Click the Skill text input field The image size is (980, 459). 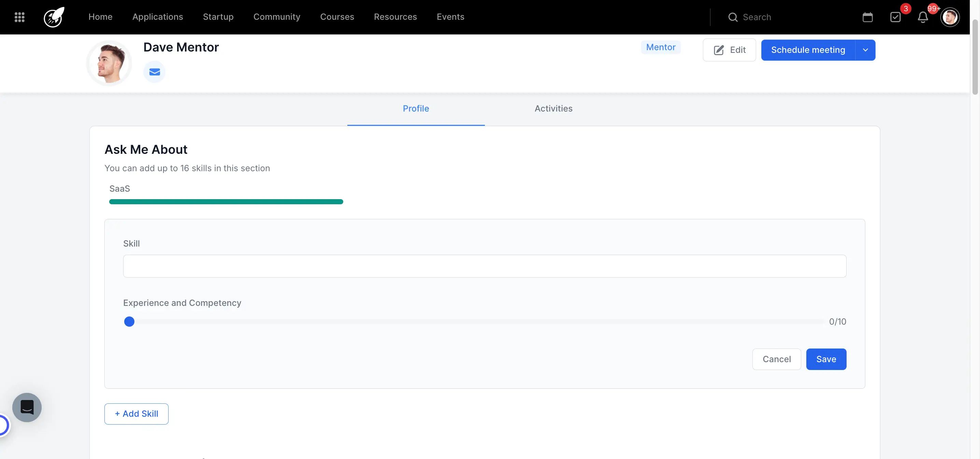(484, 266)
